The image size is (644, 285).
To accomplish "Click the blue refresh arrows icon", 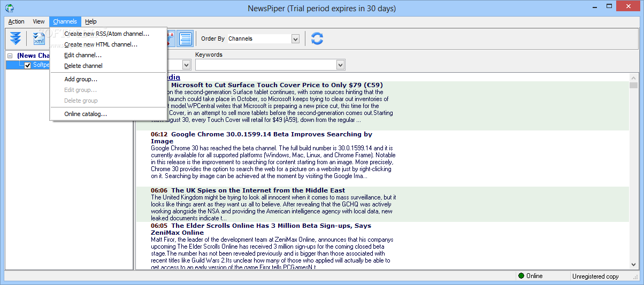I will (x=317, y=38).
